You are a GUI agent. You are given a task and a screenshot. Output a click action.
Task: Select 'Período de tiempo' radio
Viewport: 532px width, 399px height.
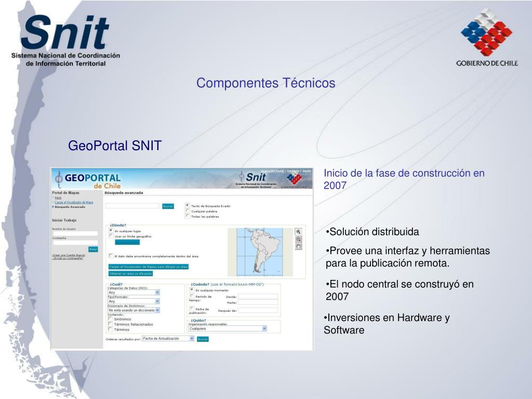pyautogui.click(x=192, y=296)
